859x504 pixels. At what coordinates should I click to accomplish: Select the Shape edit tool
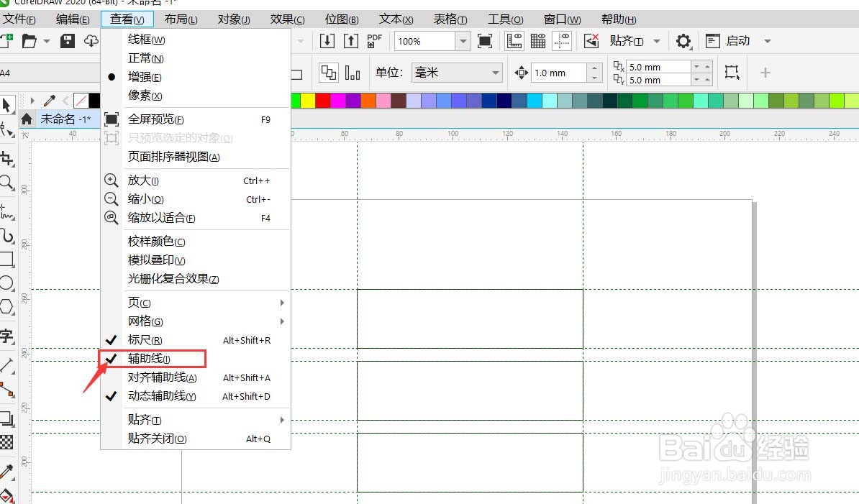coord(6,130)
